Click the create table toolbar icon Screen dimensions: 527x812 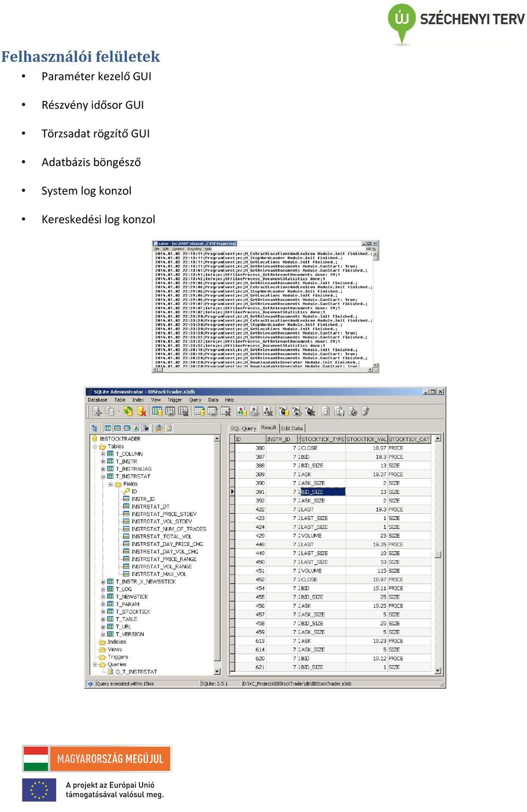point(157,411)
